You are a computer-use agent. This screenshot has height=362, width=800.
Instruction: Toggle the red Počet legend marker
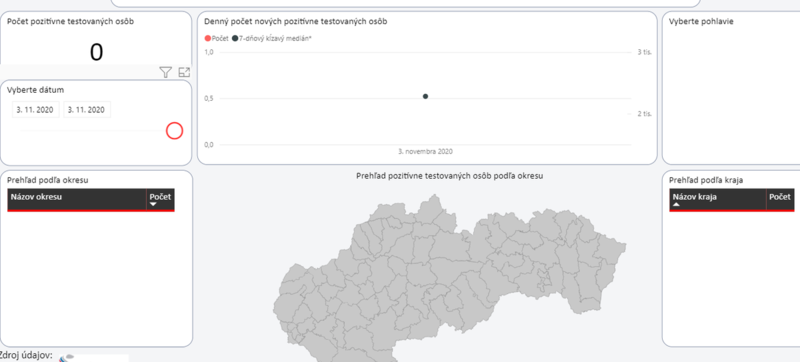pos(208,38)
